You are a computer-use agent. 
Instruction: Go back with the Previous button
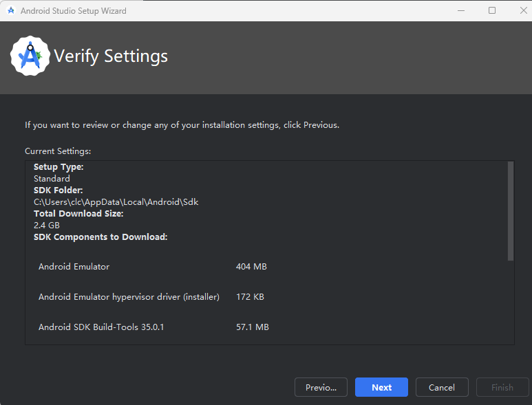click(x=321, y=387)
